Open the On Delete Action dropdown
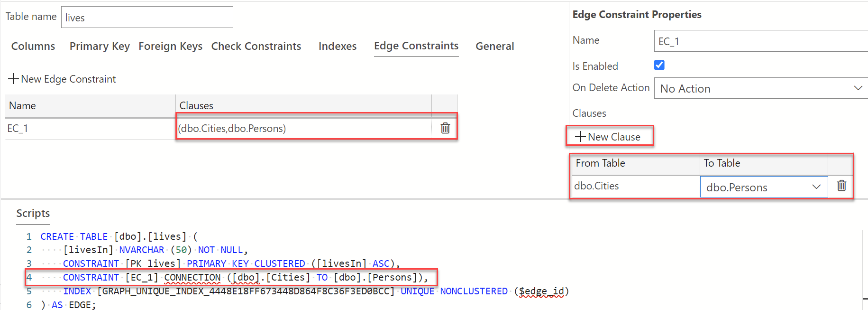The height and width of the screenshot is (310, 868). click(760, 88)
